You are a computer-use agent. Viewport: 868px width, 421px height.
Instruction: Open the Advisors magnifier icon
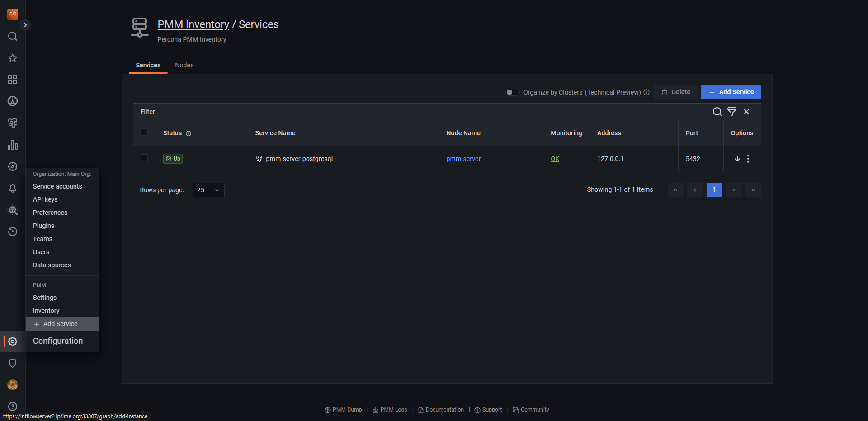(x=13, y=210)
